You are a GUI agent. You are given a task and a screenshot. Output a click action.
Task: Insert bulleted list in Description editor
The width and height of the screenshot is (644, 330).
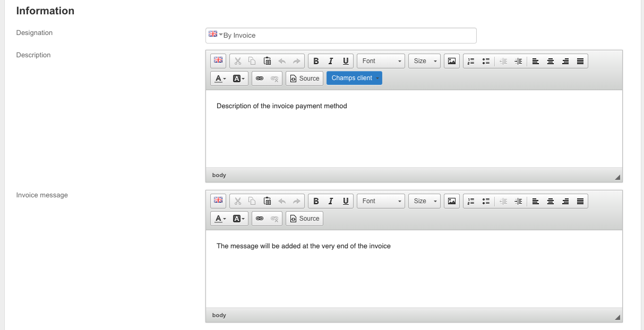pos(485,61)
